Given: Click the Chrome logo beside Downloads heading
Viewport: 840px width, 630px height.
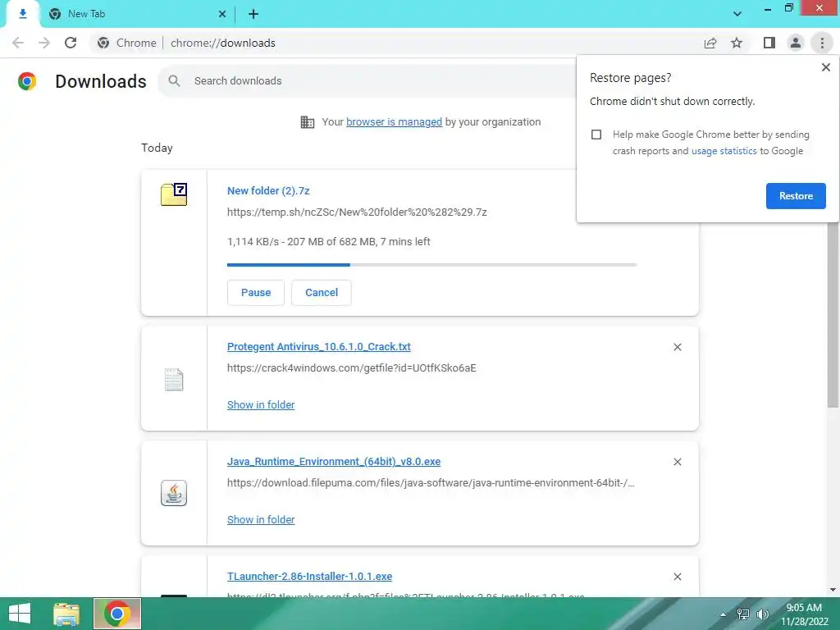Looking at the screenshot, I should pos(27,81).
